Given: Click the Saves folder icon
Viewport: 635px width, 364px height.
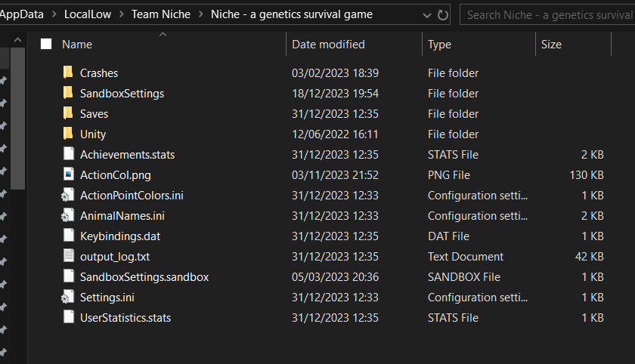Looking at the screenshot, I should (68, 114).
